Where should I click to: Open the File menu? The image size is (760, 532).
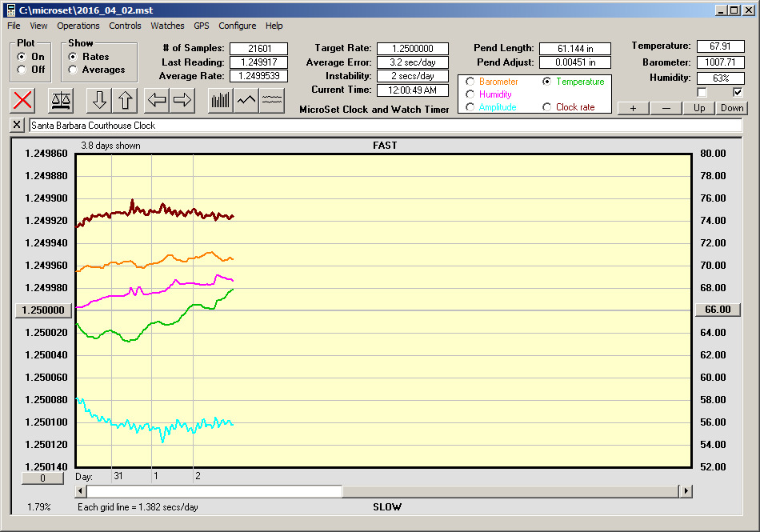point(14,26)
